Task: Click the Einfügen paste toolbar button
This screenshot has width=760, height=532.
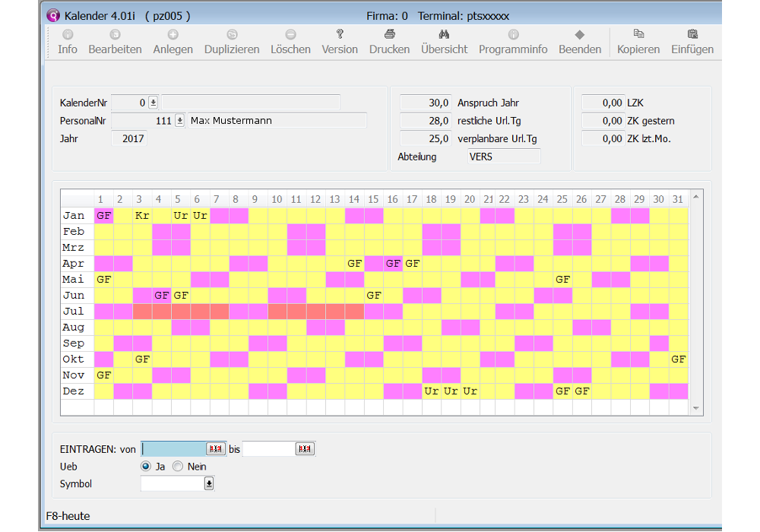Action: point(692,35)
